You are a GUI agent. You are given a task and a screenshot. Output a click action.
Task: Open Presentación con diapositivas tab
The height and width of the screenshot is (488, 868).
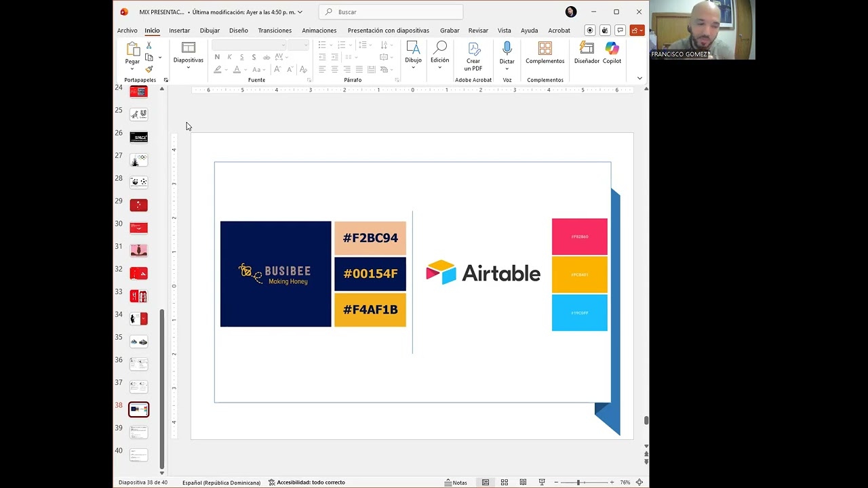(x=389, y=30)
